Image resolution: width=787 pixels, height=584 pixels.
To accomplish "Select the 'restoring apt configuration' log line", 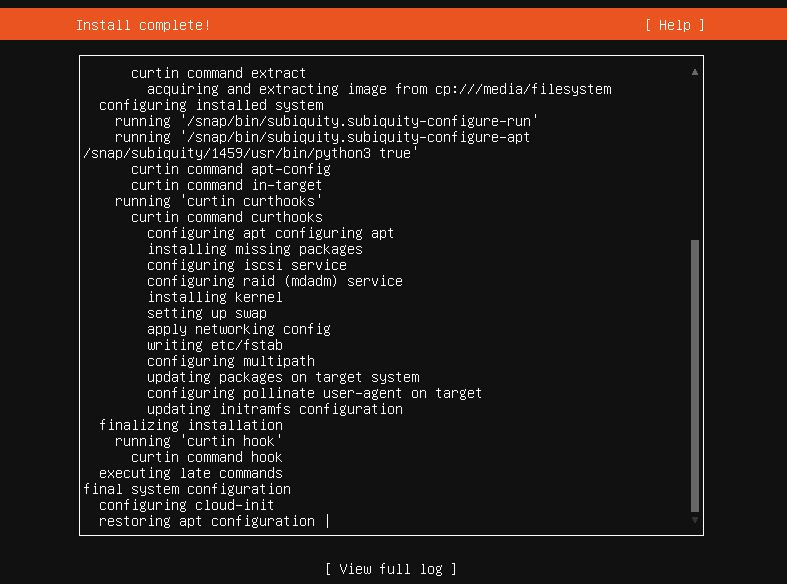I will [207, 521].
